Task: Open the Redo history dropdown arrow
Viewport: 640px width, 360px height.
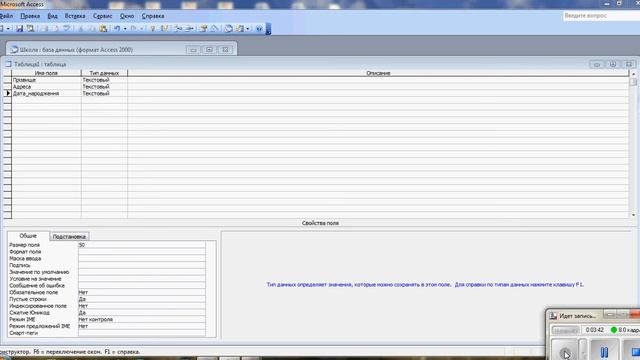Action: [x=142, y=29]
